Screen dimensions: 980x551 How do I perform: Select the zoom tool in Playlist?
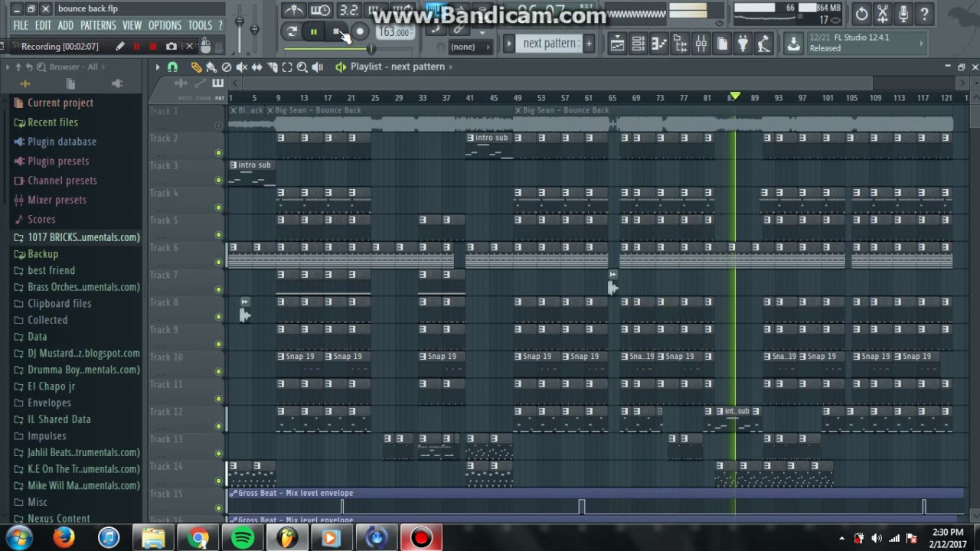coord(302,67)
